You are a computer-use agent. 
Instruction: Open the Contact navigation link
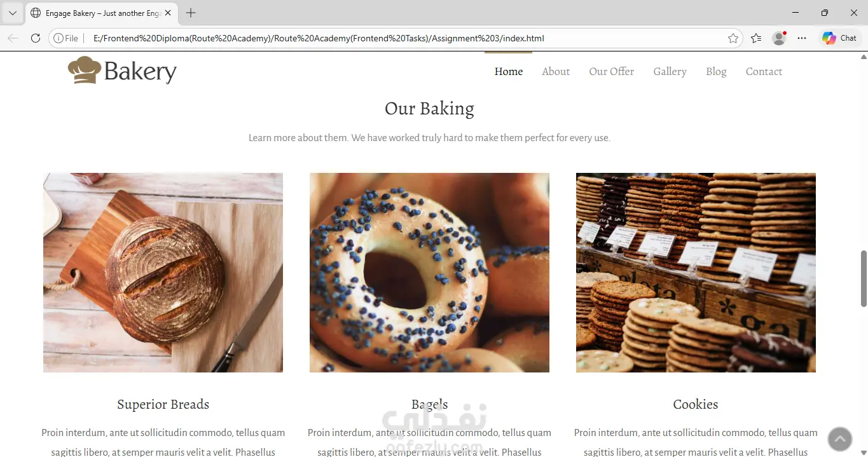pyautogui.click(x=764, y=72)
